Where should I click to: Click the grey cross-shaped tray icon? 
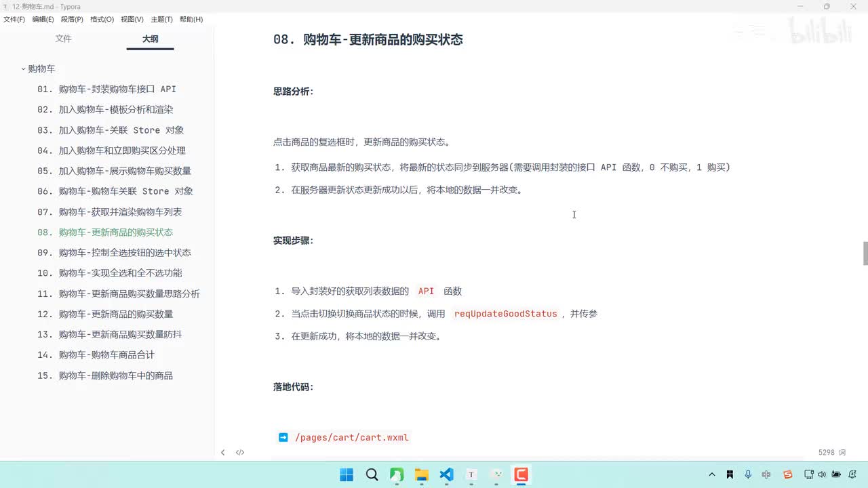pyautogui.click(x=766, y=474)
